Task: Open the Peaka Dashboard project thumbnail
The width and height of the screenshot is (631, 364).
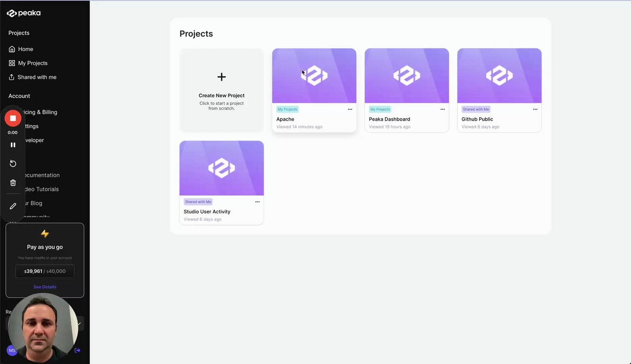Action: 407,75
